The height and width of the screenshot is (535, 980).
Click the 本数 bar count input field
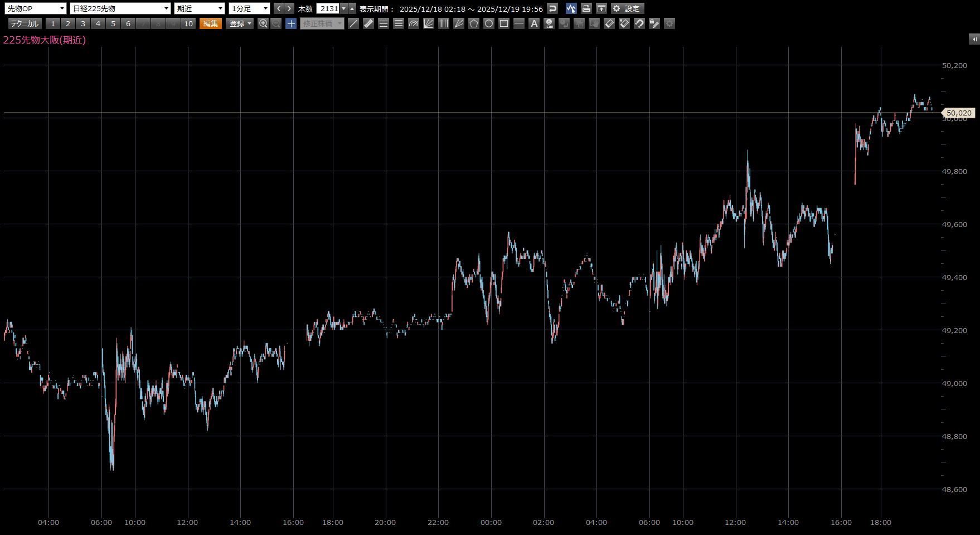pyautogui.click(x=328, y=8)
